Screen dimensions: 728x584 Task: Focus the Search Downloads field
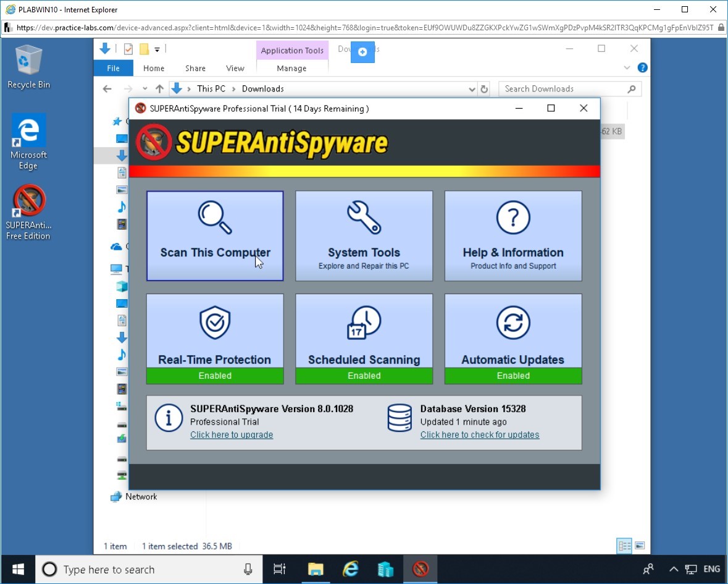point(570,89)
